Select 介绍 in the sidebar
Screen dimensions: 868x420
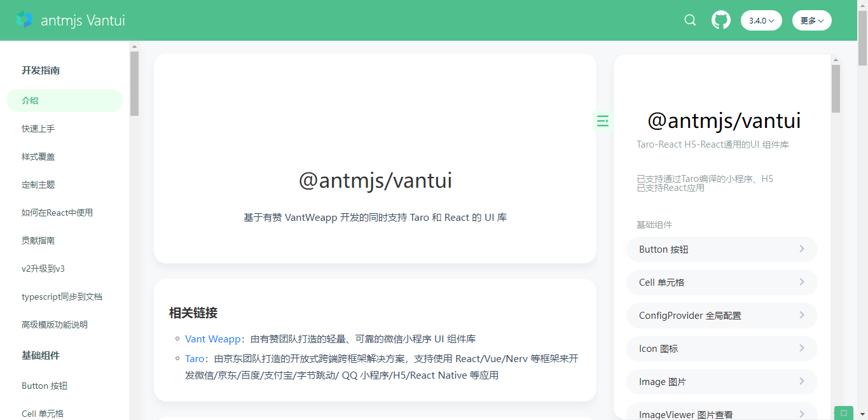tap(64, 101)
